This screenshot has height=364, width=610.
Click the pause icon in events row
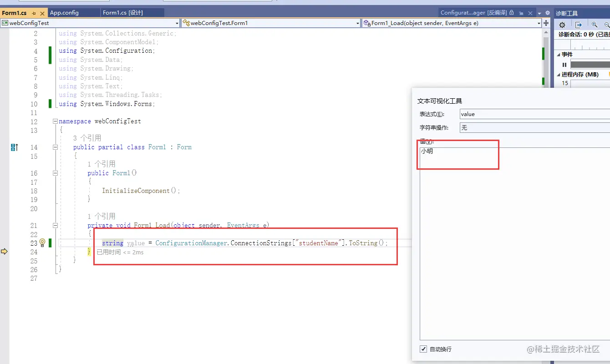coord(564,65)
